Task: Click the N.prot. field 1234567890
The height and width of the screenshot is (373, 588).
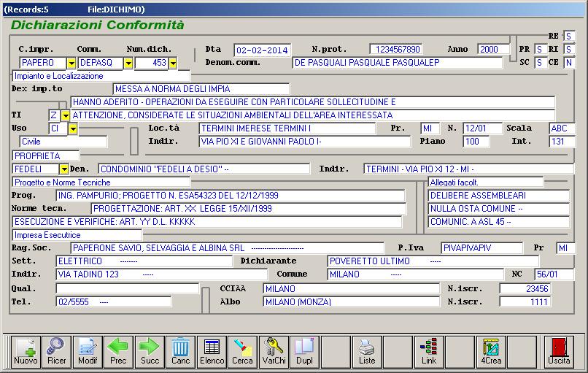Action: [x=396, y=49]
